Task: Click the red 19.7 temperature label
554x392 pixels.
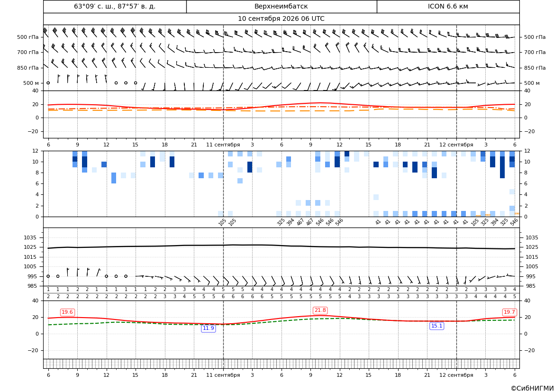Action: [x=509, y=312]
